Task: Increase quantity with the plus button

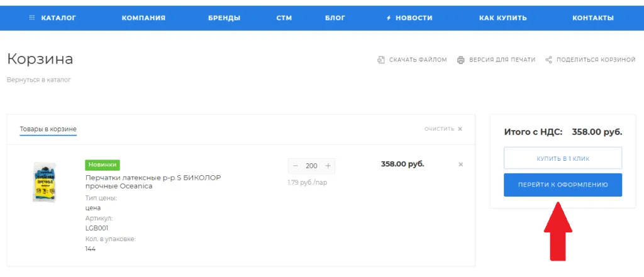Action: 328,166
